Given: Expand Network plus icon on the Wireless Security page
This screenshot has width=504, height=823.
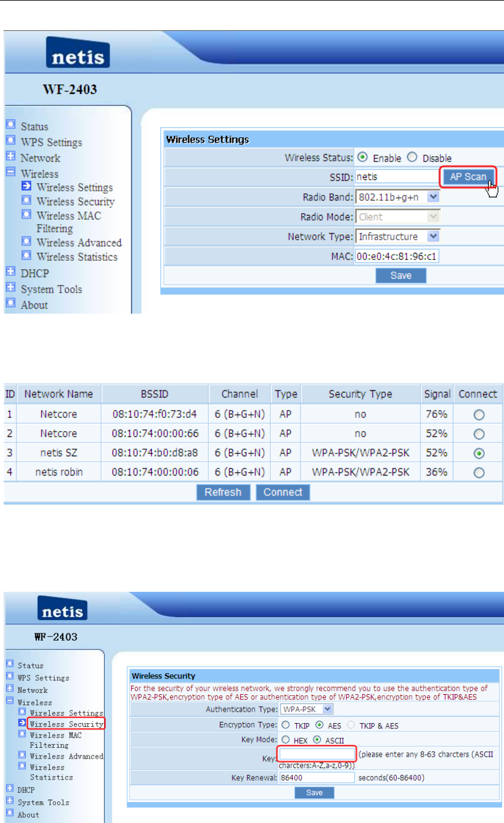Looking at the screenshot, I should coord(10,689).
